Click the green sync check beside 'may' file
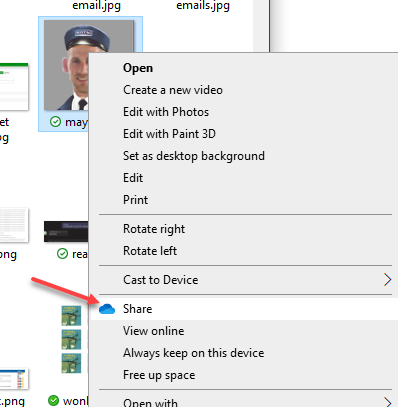Image resolution: width=398 pixels, height=407 pixels. pyautogui.click(x=55, y=122)
